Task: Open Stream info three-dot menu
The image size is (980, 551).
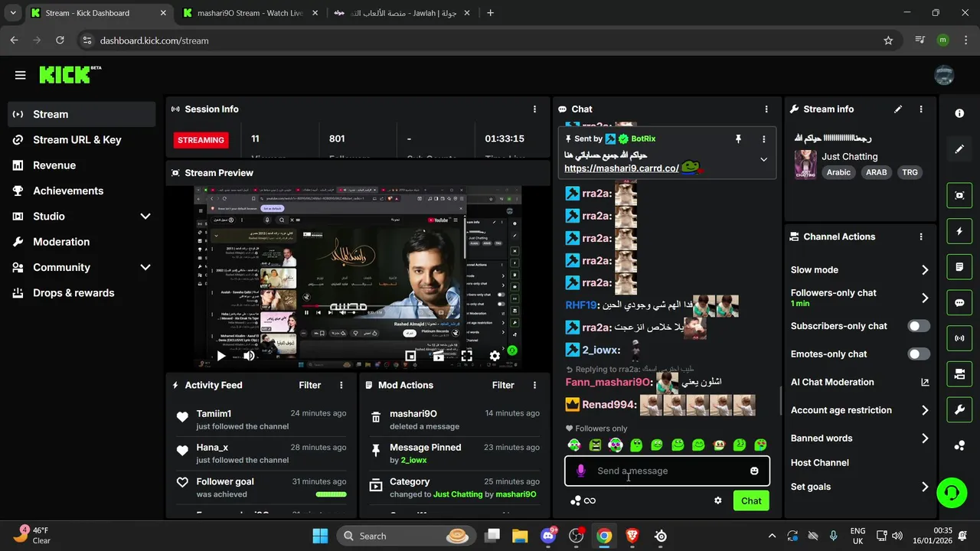Action: (x=921, y=109)
